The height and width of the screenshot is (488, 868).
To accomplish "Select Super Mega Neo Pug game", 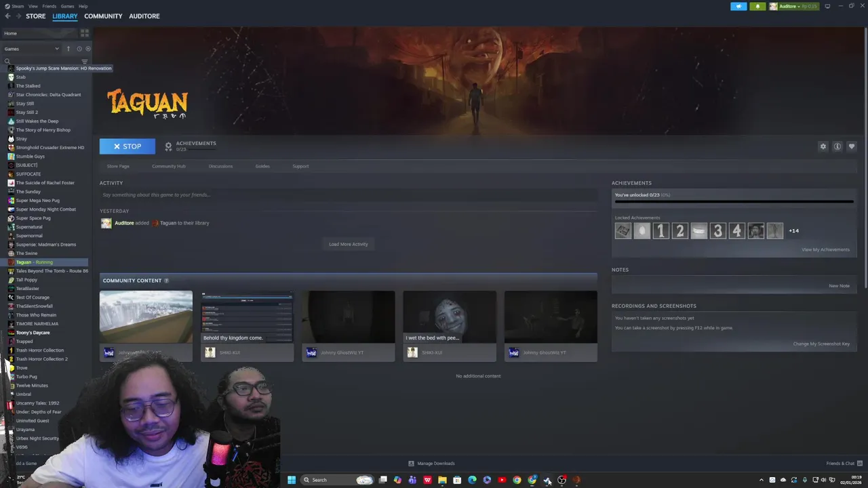I will click(37, 201).
